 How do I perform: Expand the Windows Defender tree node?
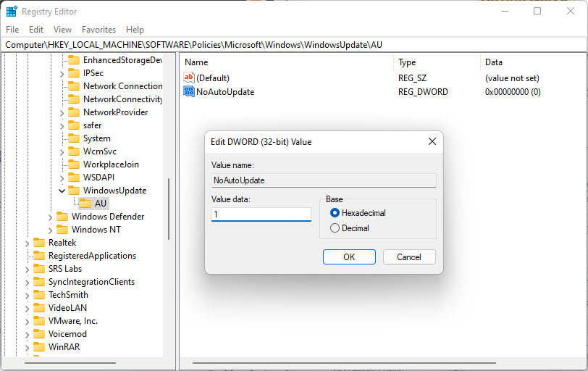(50, 217)
